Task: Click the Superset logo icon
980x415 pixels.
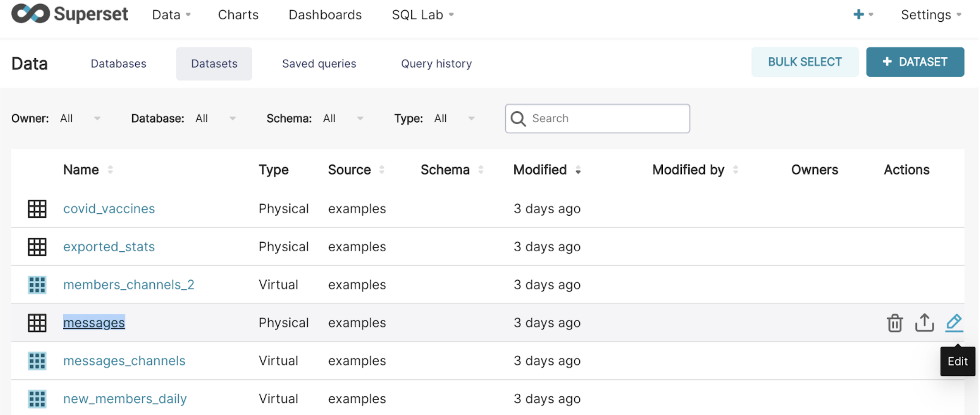Action: pos(30,14)
